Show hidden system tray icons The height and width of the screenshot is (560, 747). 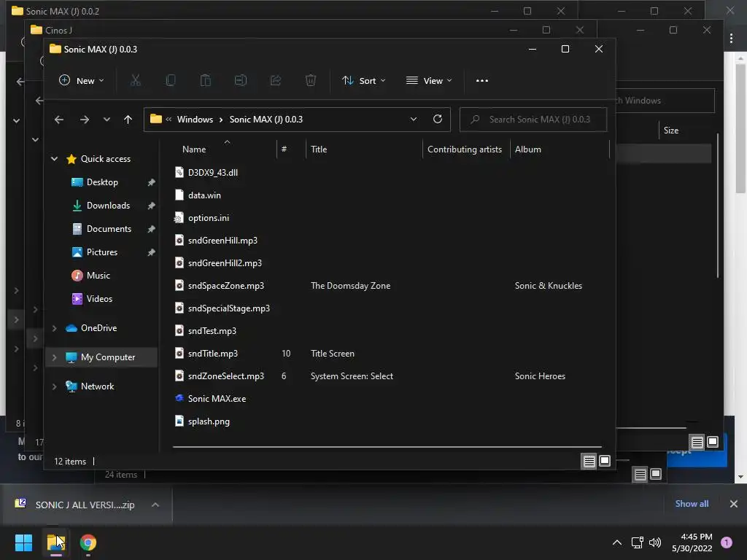click(617, 542)
